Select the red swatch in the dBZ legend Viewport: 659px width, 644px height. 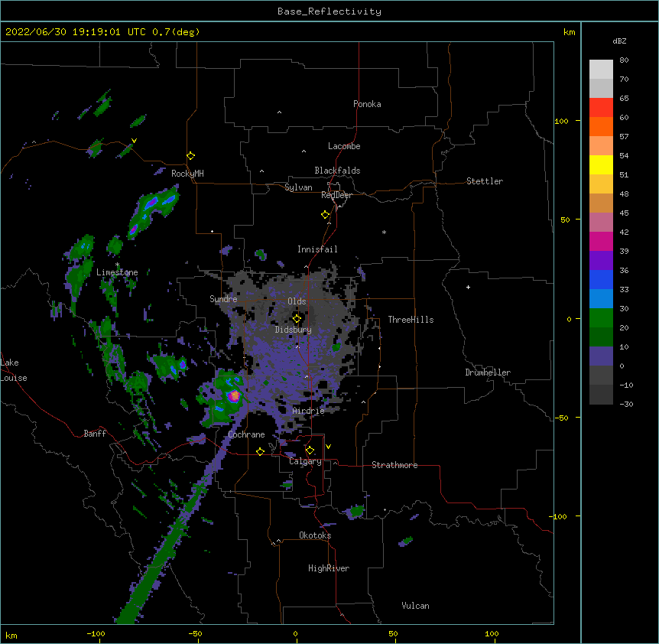[x=601, y=107]
